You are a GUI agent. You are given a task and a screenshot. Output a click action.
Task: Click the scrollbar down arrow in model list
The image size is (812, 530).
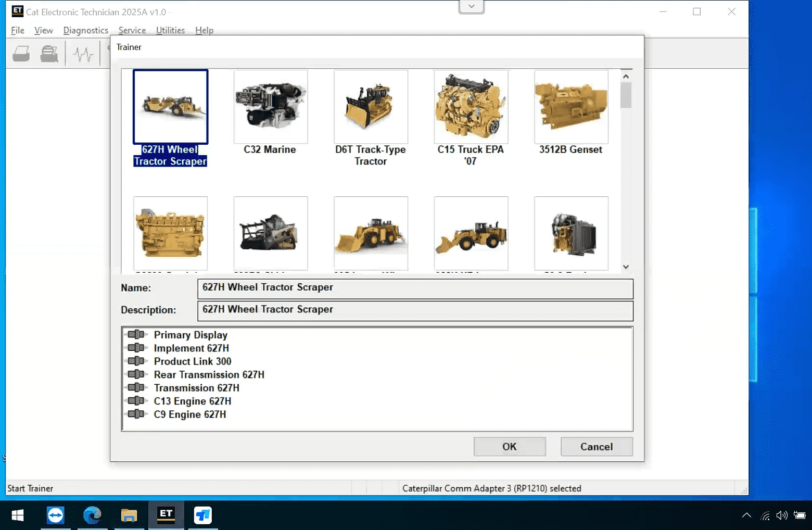(x=627, y=267)
